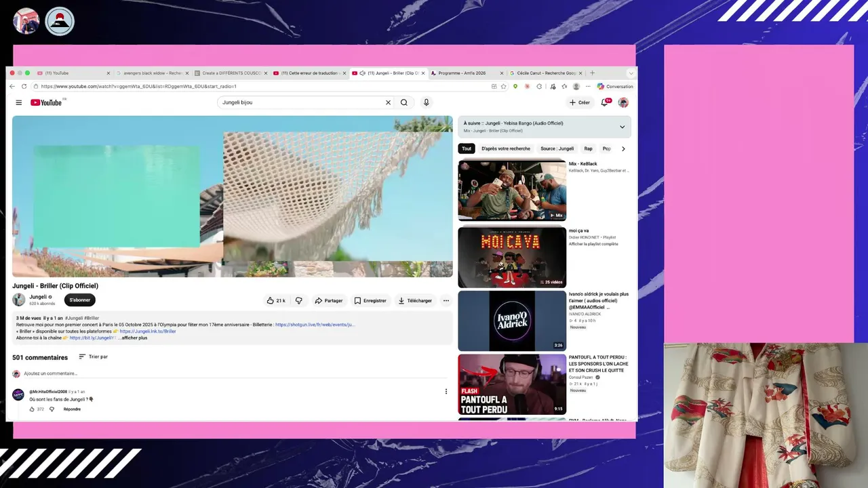The image size is (868, 488).
Task: Open options for Mr.HitsOfficiel2008's comment
Action: click(x=446, y=391)
